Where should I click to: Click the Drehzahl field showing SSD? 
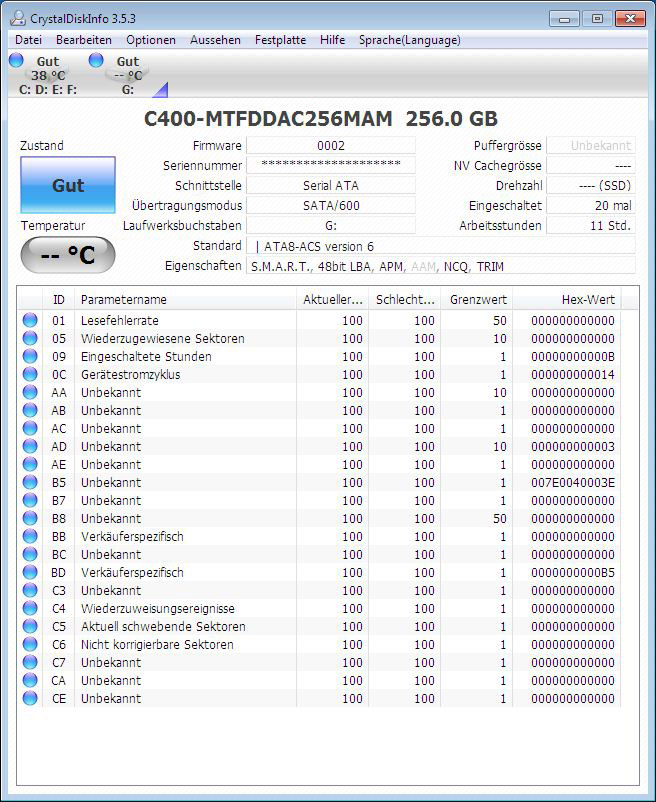pos(591,185)
